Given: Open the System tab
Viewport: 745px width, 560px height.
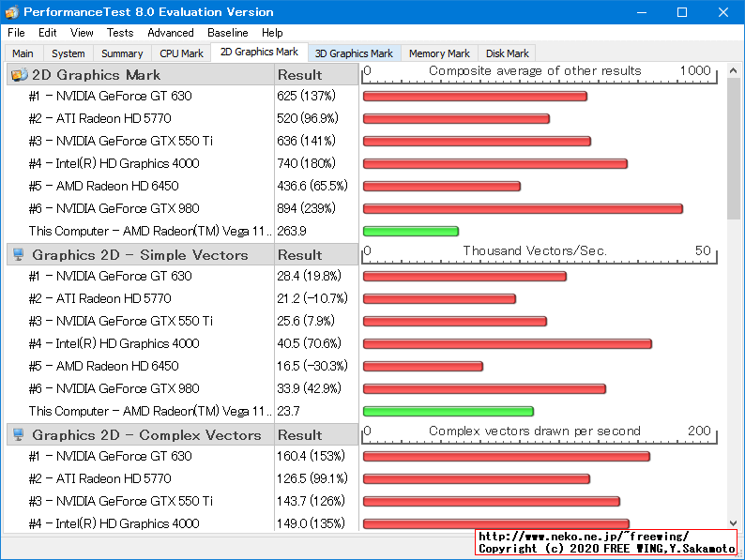Looking at the screenshot, I should [x=68, y=53].
